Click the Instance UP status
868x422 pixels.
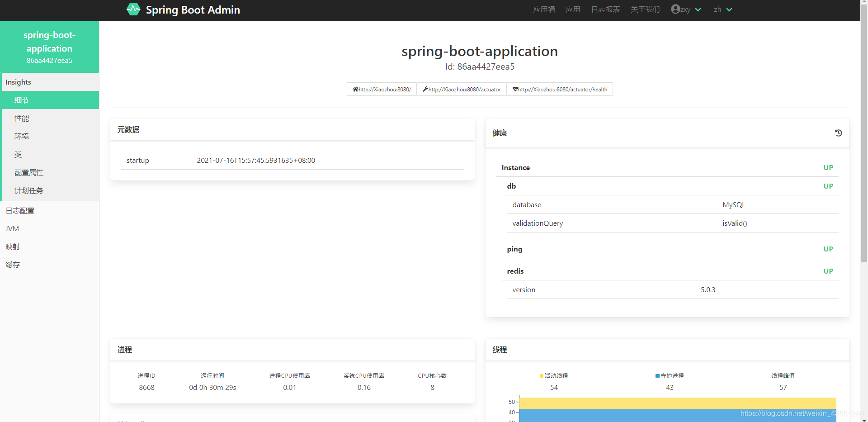[828, 167]
